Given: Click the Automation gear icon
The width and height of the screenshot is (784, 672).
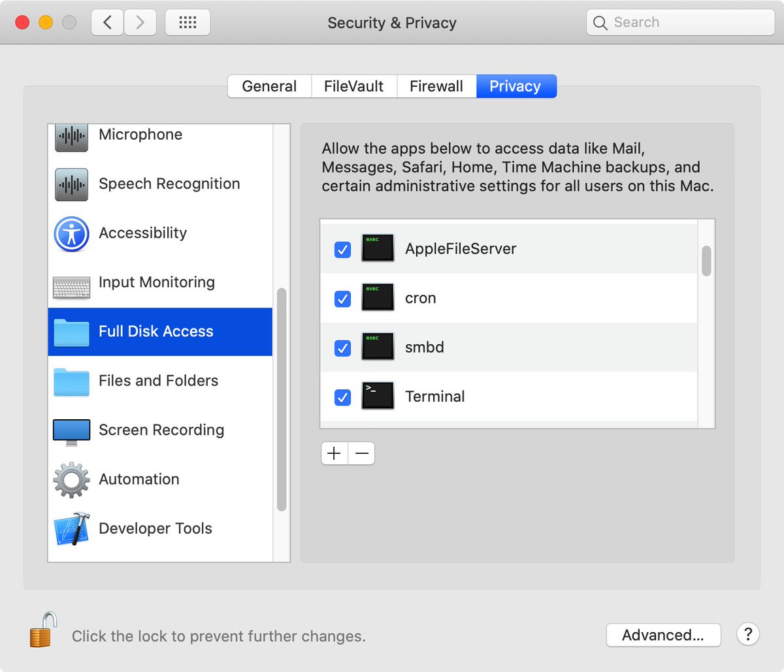Looking at the screenshot, I should (x=71, y=480).
